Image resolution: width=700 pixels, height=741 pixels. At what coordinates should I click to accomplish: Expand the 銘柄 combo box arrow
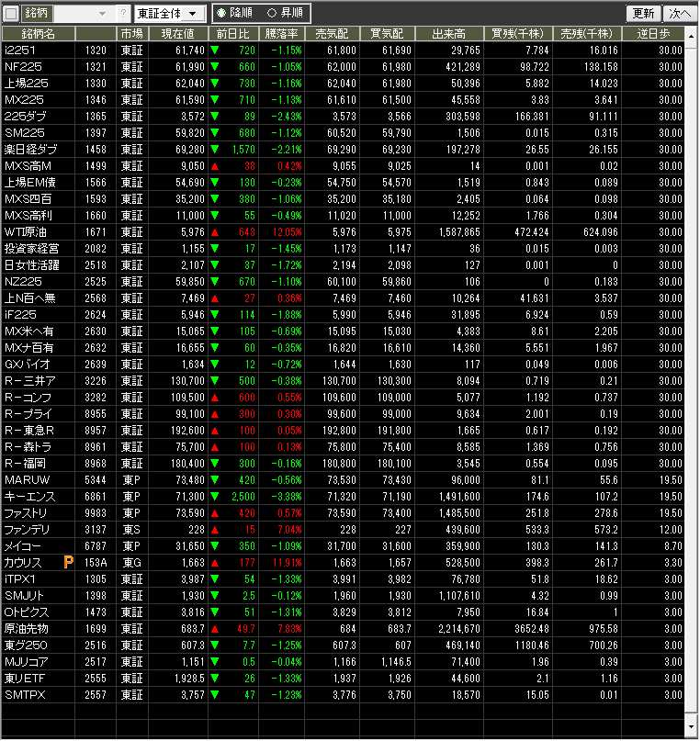[99, 14]
